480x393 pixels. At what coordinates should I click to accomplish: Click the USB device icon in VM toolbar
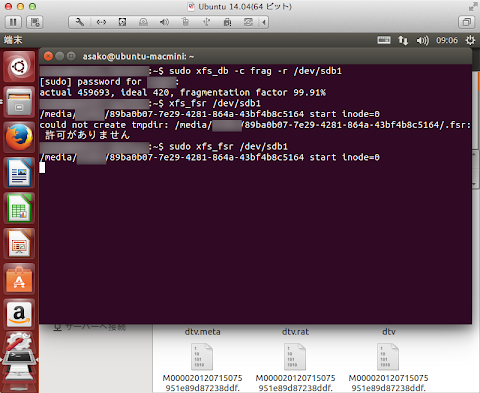coord(207,22)
